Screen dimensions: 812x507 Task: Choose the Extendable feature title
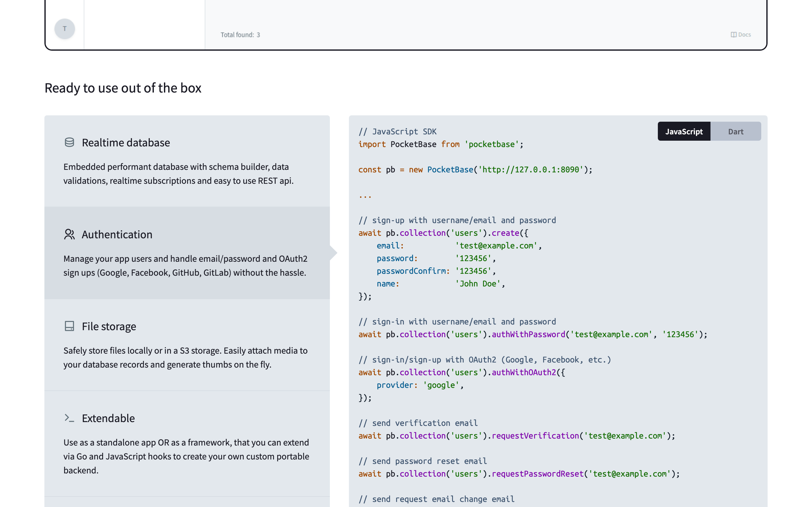point(108,418)
